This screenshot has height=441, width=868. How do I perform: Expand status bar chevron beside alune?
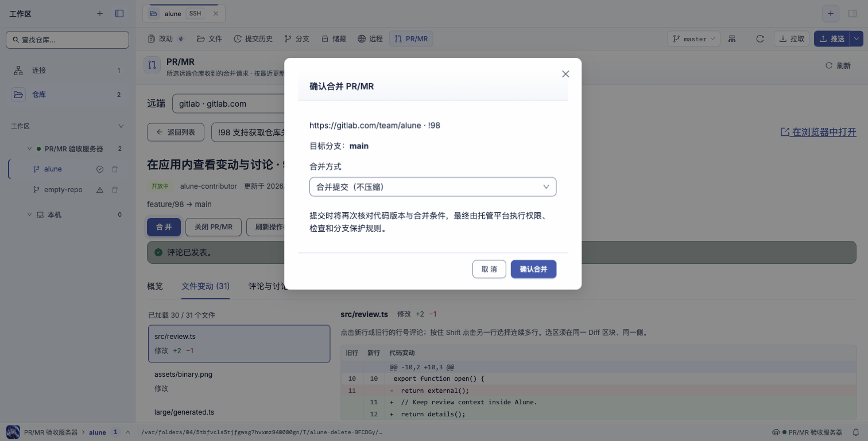(x=127, y=432)
